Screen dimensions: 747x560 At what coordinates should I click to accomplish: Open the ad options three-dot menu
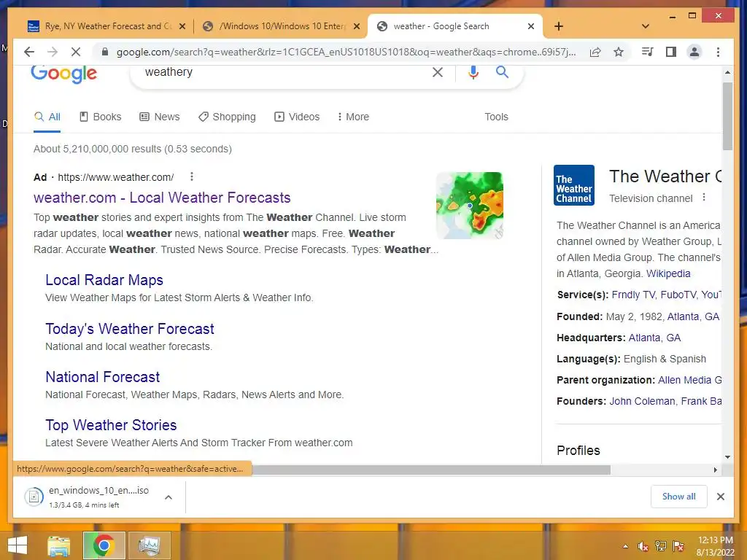point(192,176)
